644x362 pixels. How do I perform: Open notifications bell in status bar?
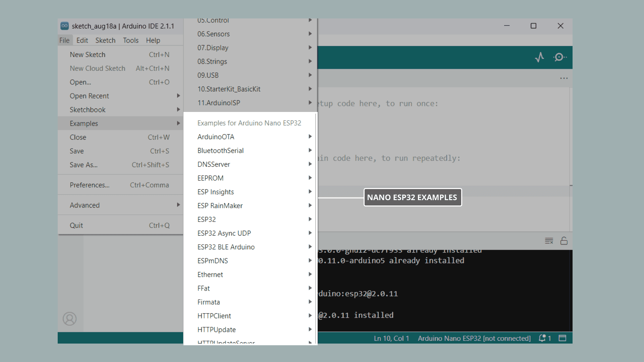pyautogui.click(x=542, y=338)
